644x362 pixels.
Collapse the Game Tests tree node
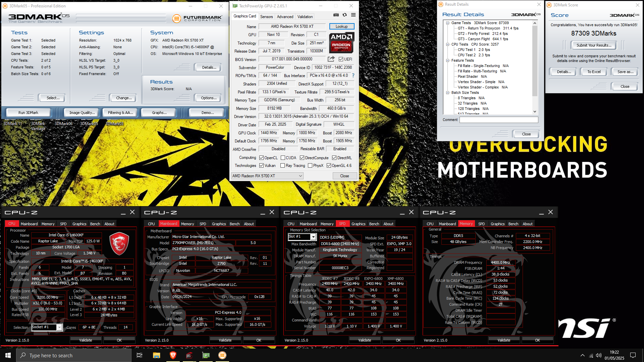[448, 23]
